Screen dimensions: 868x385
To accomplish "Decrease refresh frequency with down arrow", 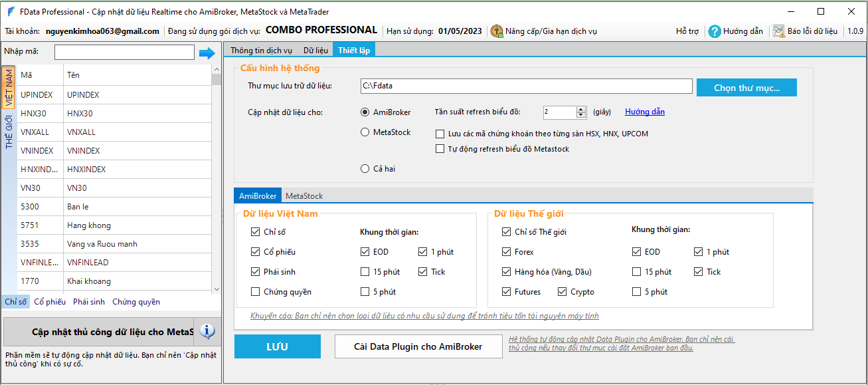I will point(581,115).
